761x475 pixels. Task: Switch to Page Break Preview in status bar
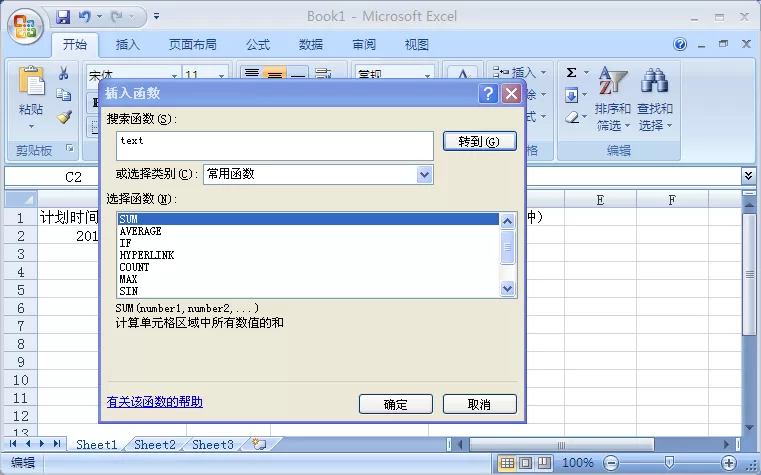[x=544, y=463]
